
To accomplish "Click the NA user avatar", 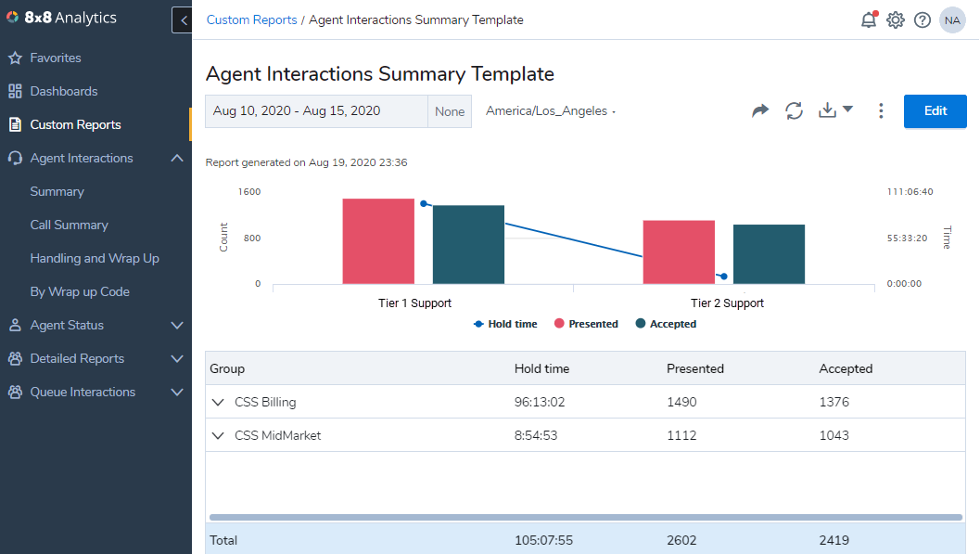I will (952, 20).
